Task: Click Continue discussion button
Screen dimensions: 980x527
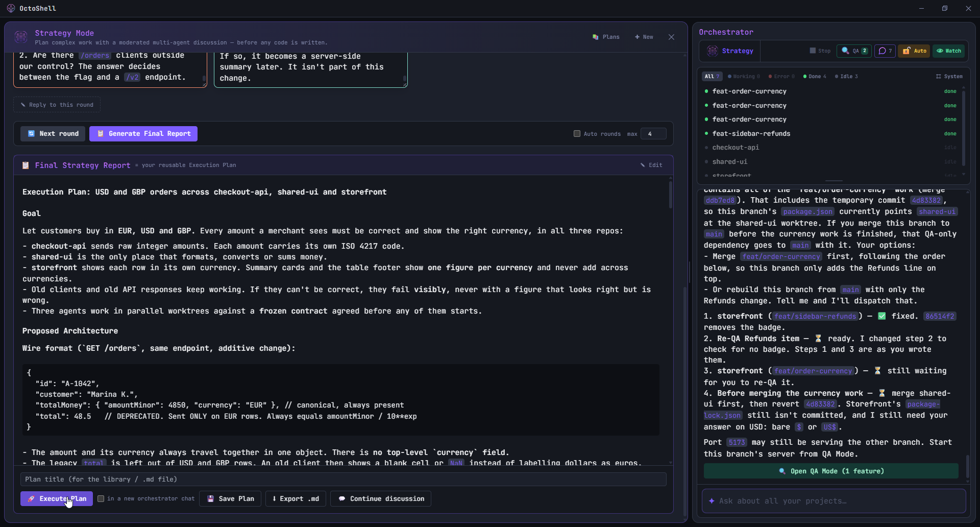Action: 381,499
